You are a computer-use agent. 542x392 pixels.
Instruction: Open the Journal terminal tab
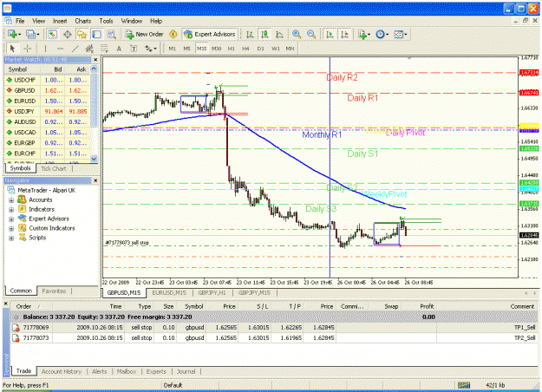186,371
